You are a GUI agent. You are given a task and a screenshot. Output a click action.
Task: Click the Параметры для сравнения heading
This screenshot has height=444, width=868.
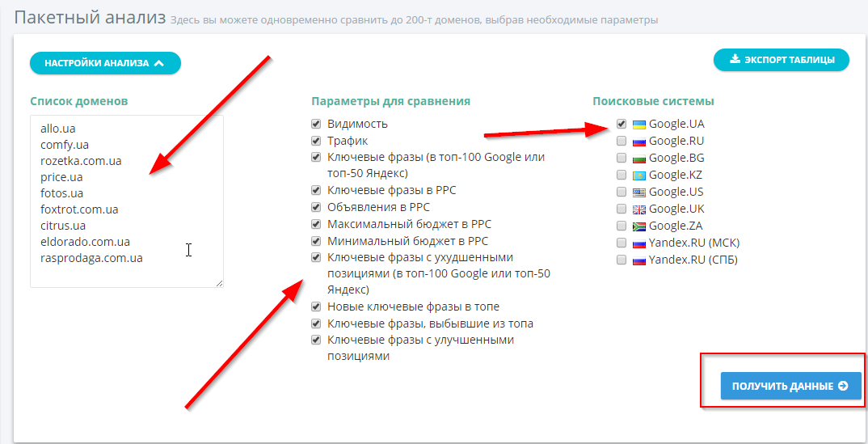pyautogui.click(x=391, y=101)
